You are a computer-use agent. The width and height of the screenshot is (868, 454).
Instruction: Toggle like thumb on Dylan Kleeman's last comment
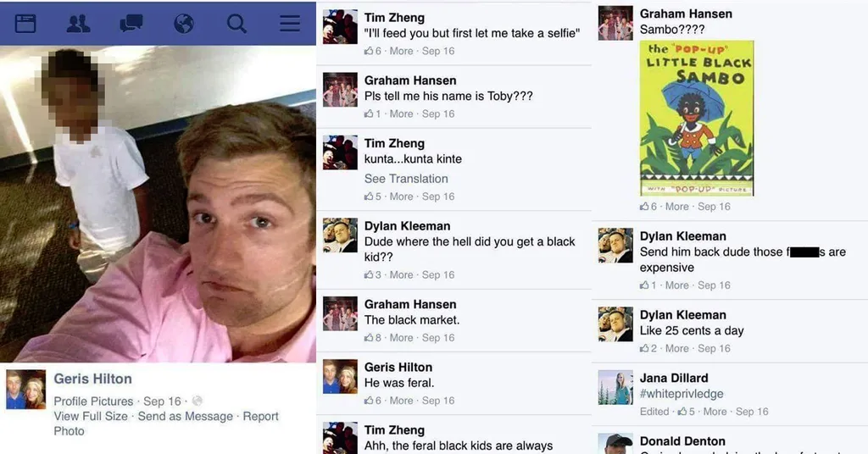(x=644, y=348)
